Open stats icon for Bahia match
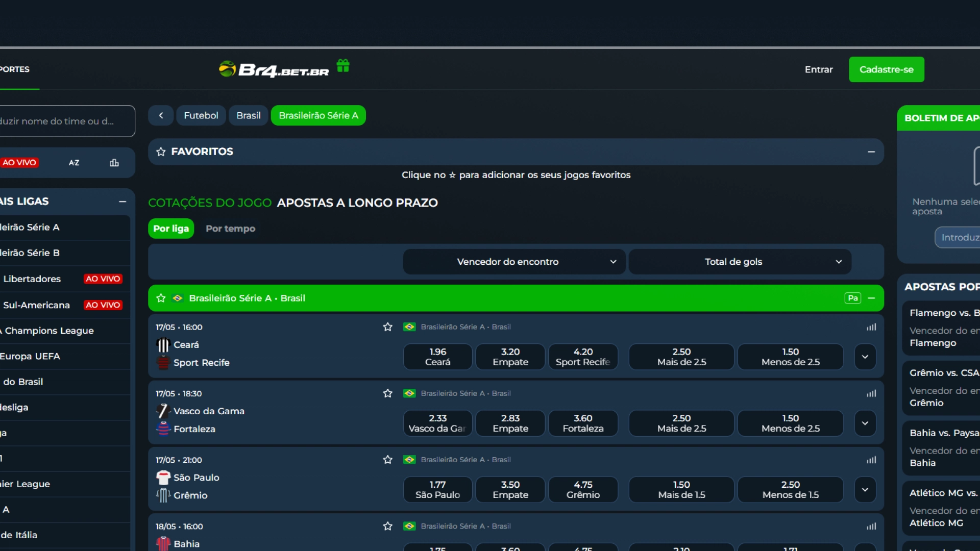This screenshot has height=551, width=980. [871, 526]
